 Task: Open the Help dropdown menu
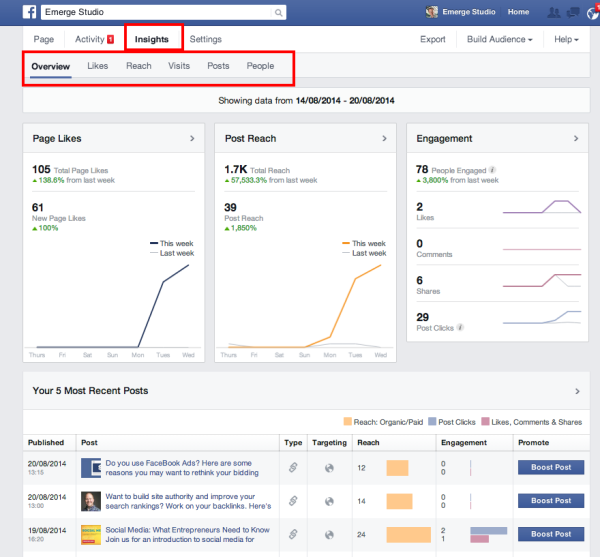(566, 40)
